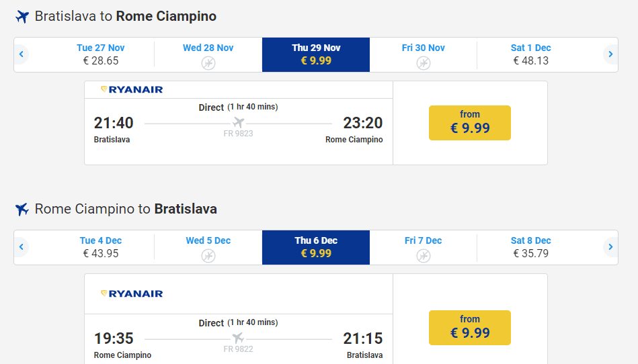Click the selected Thu 29 Nov date tab
Viewport: 638px width, 364px height.
[x=316, y=54]
